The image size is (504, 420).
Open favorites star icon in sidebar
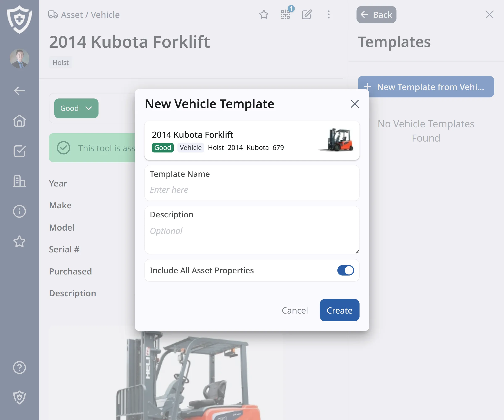point(20,241)
